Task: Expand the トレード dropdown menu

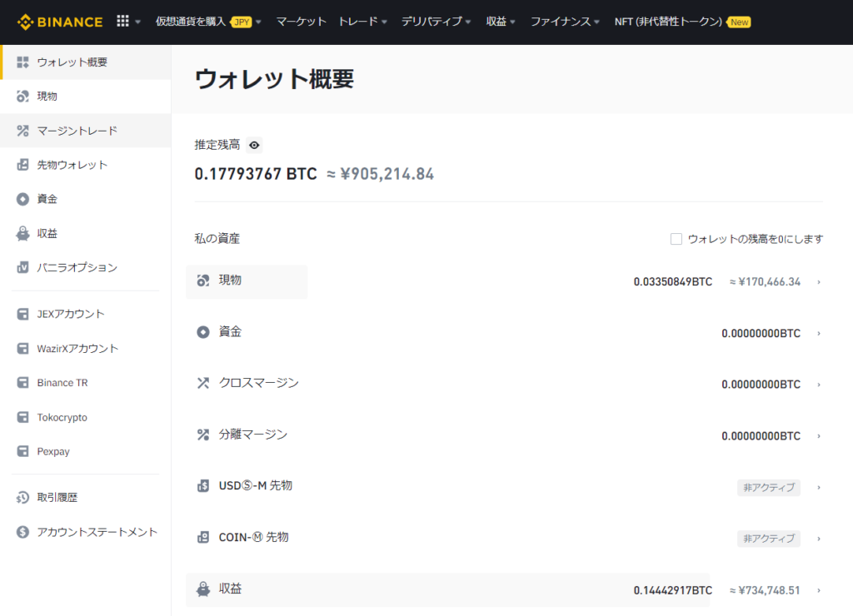Action: point(362,22)
